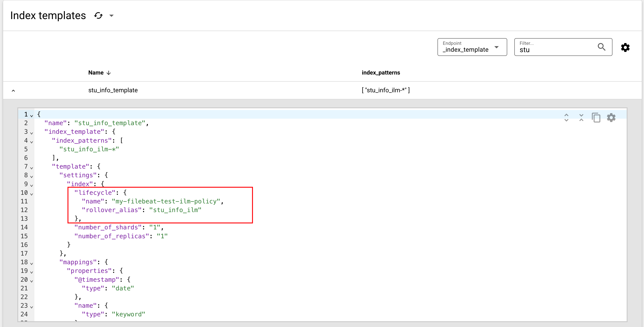Open the Endpoint _index_template dropdown
The width and height of the screenshot is (644, 327).
click(x=472, y=47)
